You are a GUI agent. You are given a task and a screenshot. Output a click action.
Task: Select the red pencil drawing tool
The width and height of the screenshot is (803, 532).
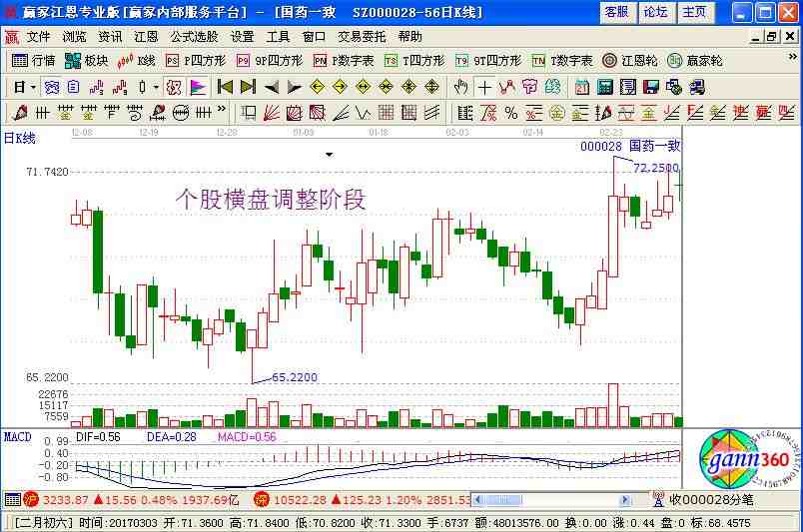click(19, 113)
